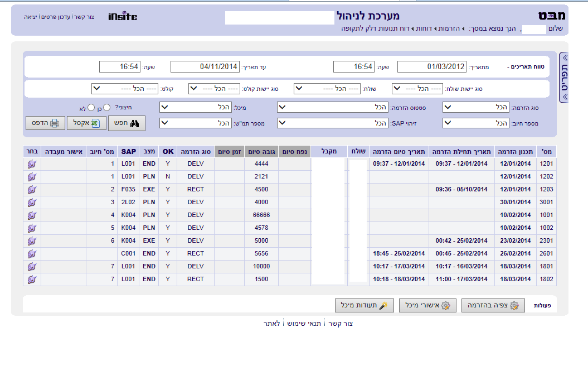Click height value 10000
588x366 pixels.
(x=261, y=267)
